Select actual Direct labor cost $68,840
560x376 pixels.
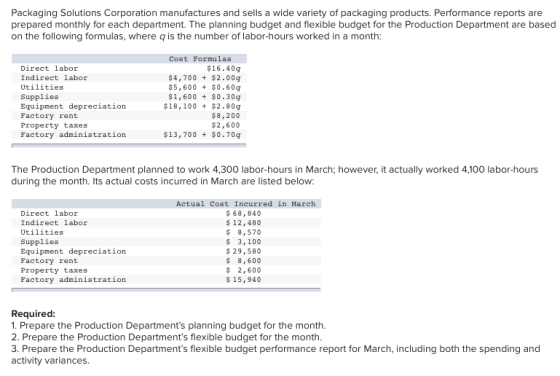click(244, 213)
